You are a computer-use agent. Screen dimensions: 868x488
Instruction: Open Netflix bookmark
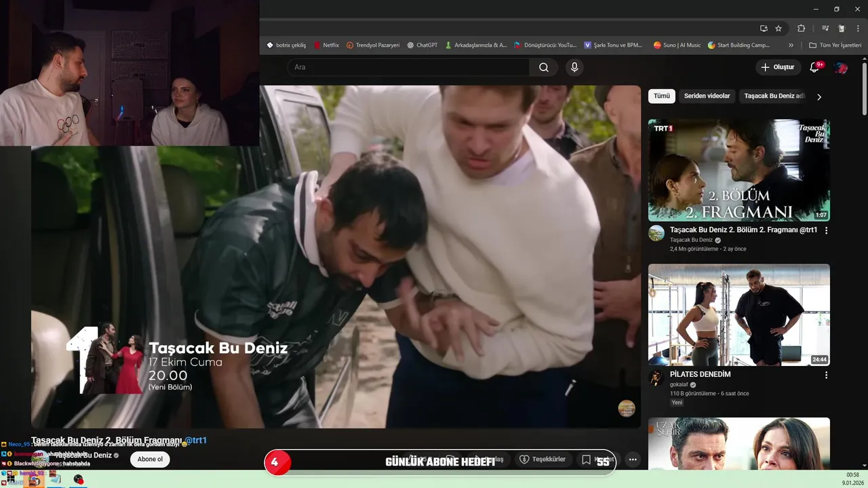coord(326,45)
